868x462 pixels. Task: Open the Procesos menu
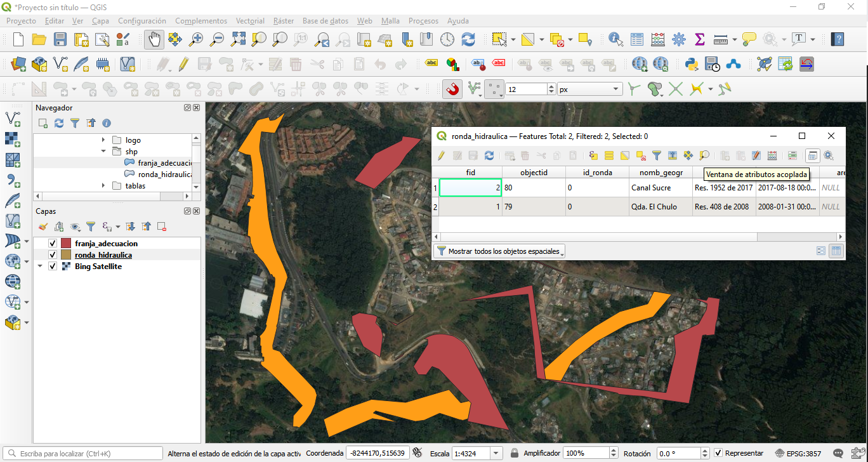(x=423, y=21)
